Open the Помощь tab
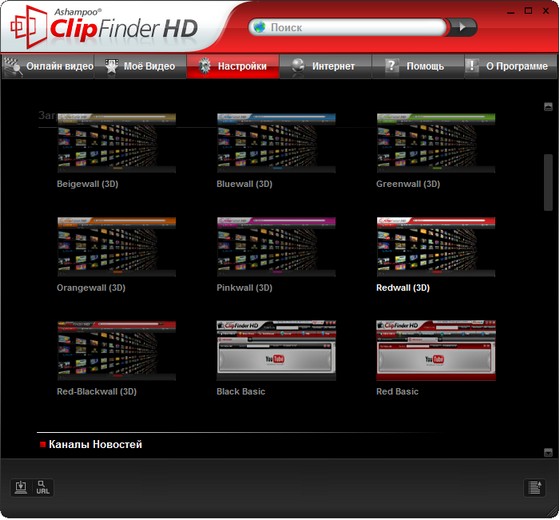This screenshot has height=520, width=560. pos(418,66)
